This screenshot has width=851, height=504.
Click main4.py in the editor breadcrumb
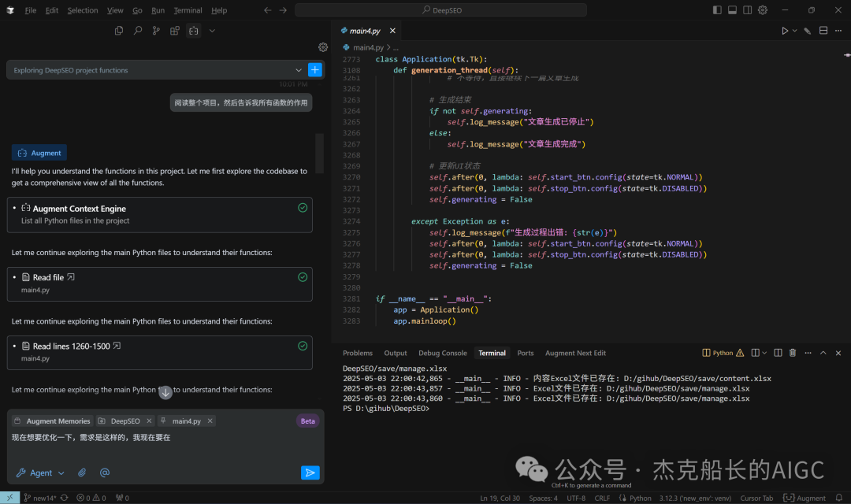pyautogui.click(x=368, y=48)
